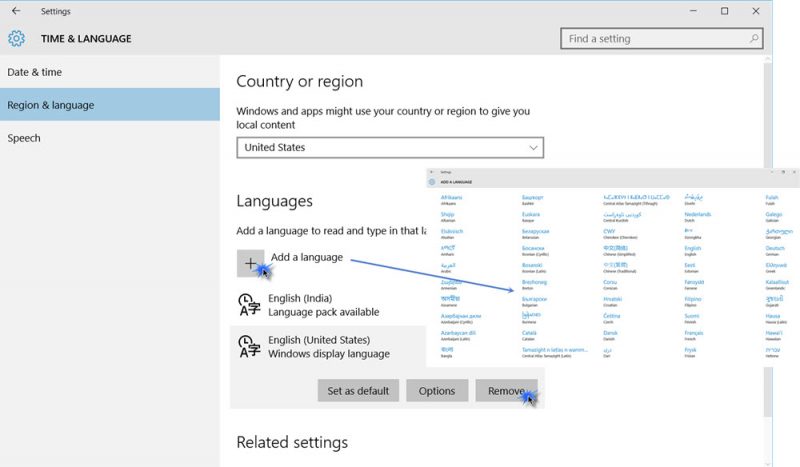Choose Finnish (Suomi) in language list
The image size is (800, 467).
pyautogui.click(x=691, y=318)
